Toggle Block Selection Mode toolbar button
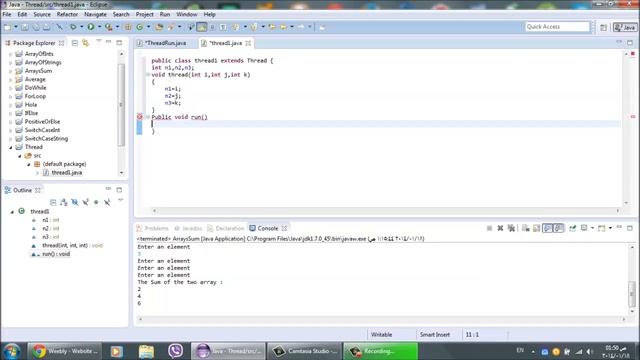Viewport: 640px width, 360px height. coord(212,27)
